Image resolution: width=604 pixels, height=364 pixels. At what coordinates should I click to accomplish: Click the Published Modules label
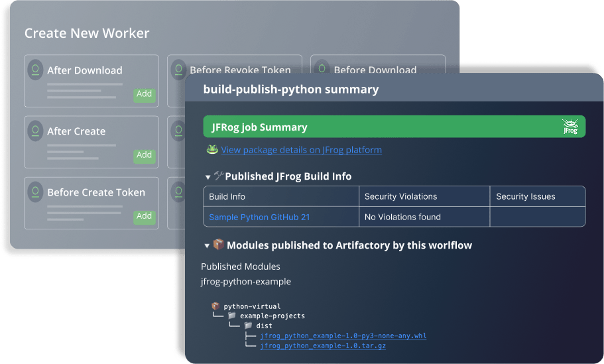pos(241,267)
